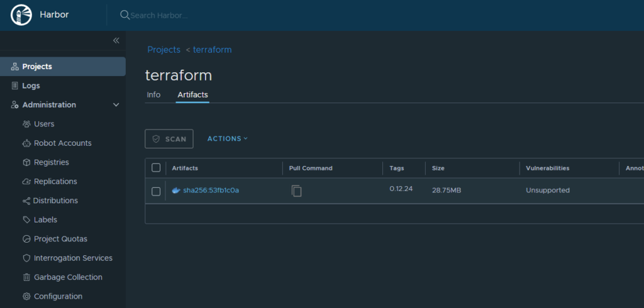
Task: Click the Tags column header
Action: pyautogui.click(x=397, y=168)
